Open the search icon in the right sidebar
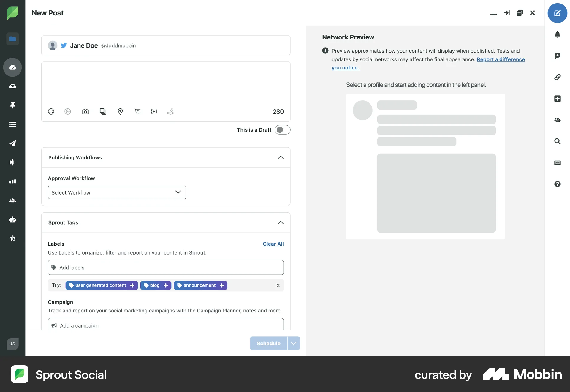 coord(558,141)
